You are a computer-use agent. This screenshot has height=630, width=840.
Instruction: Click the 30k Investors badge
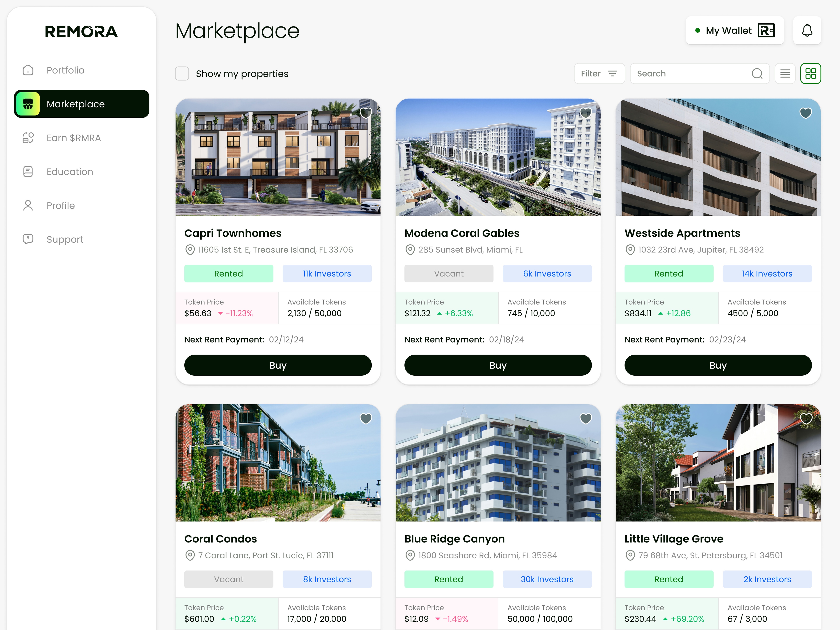point(547,579)
